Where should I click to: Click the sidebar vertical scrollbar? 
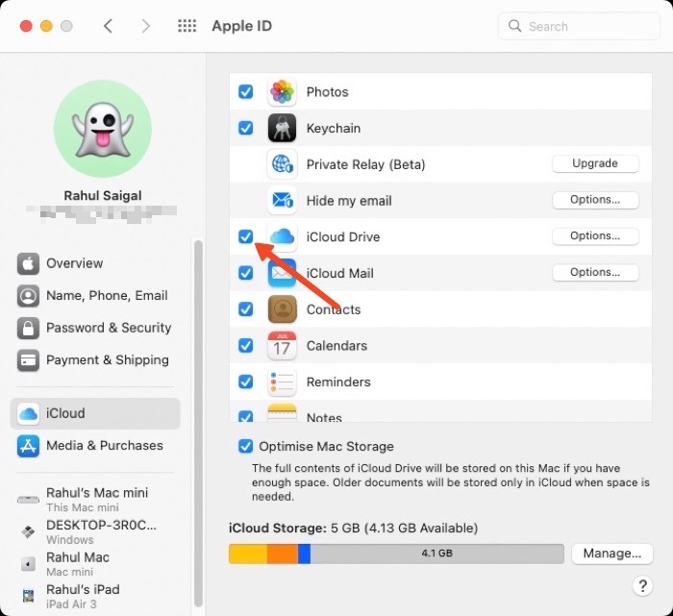(x=198, y=424)
